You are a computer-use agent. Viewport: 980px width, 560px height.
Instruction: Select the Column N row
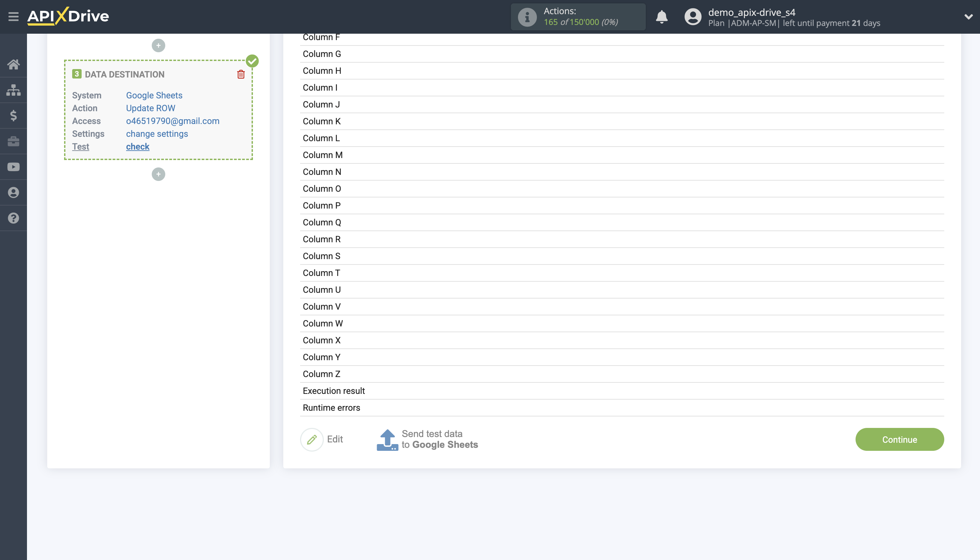click(x=622, y=172)
